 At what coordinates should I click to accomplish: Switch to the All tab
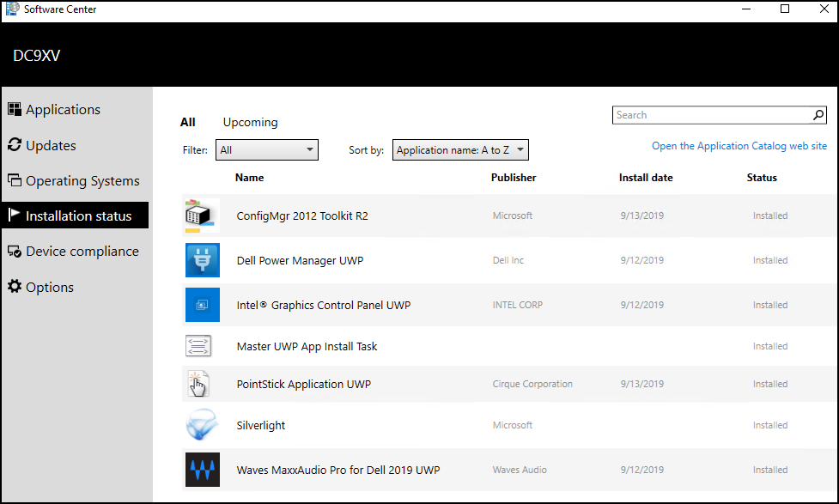(188, 122)
